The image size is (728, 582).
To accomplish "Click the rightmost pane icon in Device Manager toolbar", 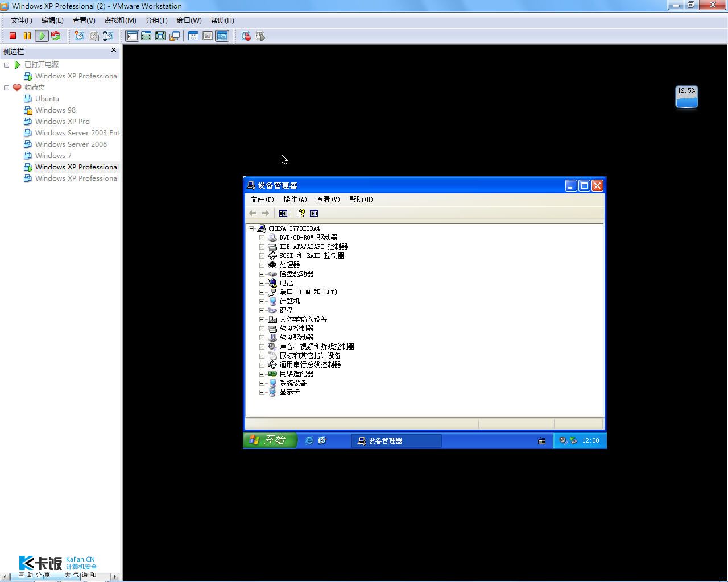I will pyautogui.click(x=314, y=213).
